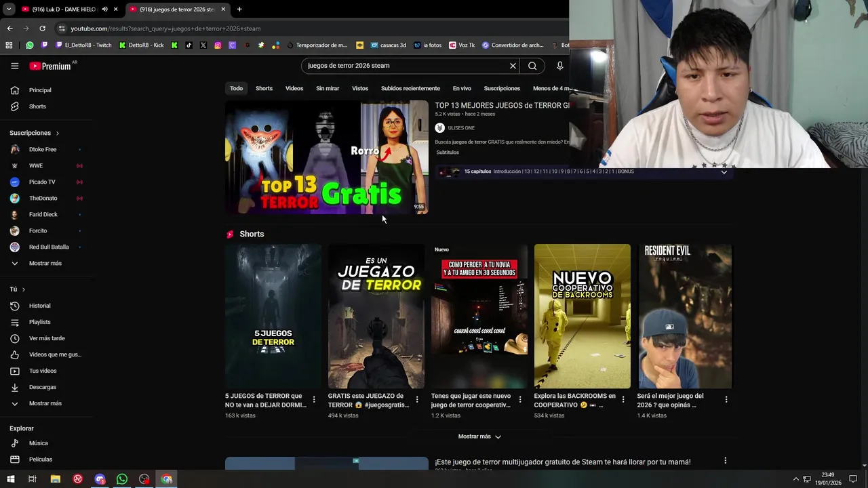Viewport: 868px width, 488px height.
Task: Select the Subidos recientemente filter chip
Action: tap(410, 89)
